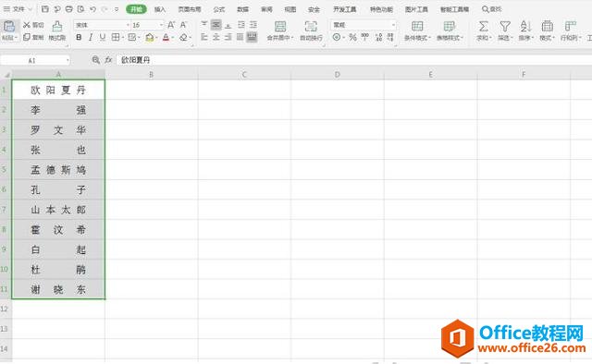Image resolution: width=592 pixels, height=364 pixels.
Task: Apply top vertical alignment
Action: [x=204, y=25]
